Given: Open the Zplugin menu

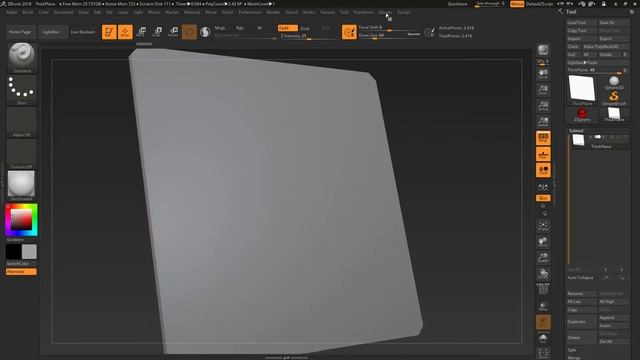Looking at the screenshot, I should coord(384,12).
